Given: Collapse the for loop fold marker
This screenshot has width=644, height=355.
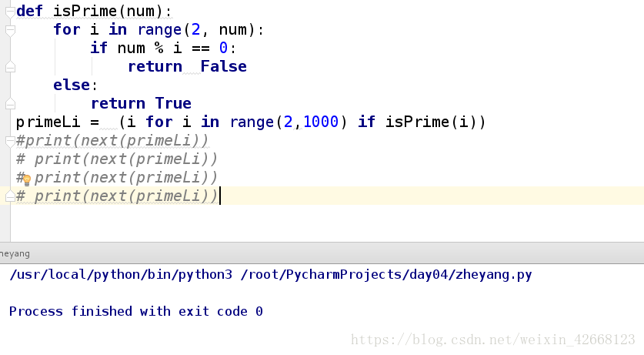Looking at the screenshot, I should pos(10,30).
